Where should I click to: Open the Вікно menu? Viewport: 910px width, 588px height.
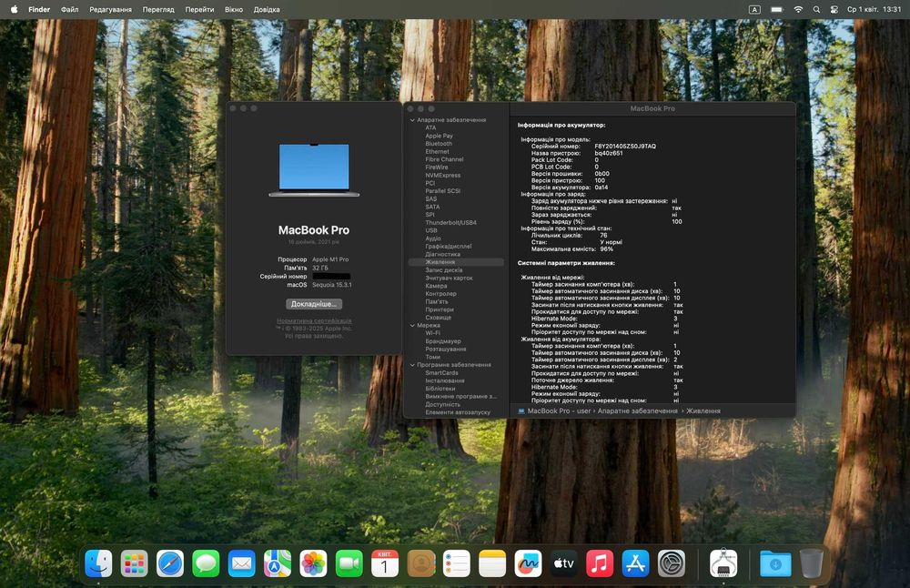coord(234,9)
